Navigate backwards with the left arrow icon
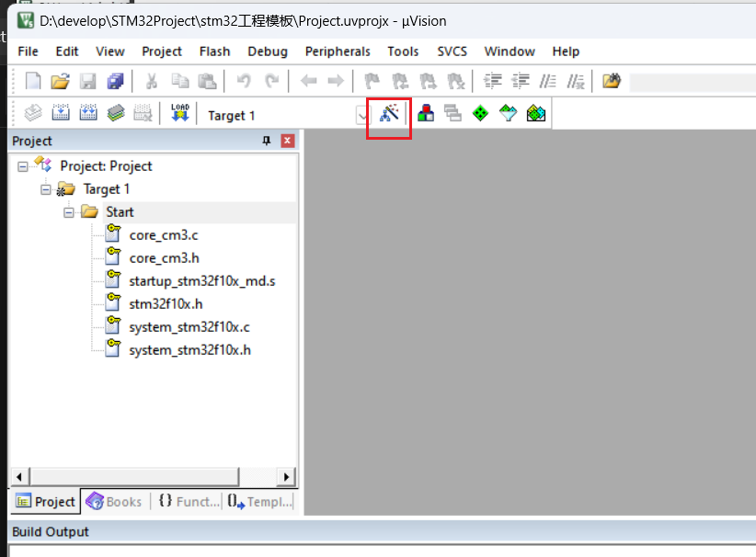Image resolution: width=756 pixels, height=557 pixels. click(309, 81)
